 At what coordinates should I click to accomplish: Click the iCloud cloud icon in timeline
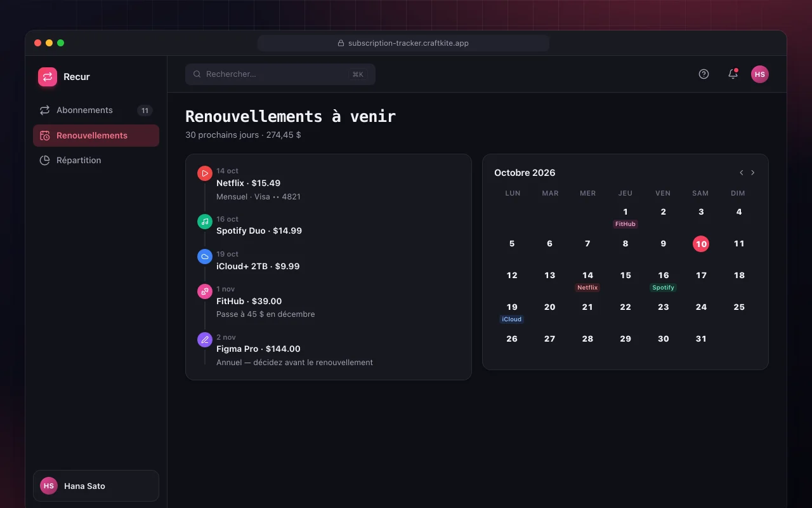click(x=205, y=257)
